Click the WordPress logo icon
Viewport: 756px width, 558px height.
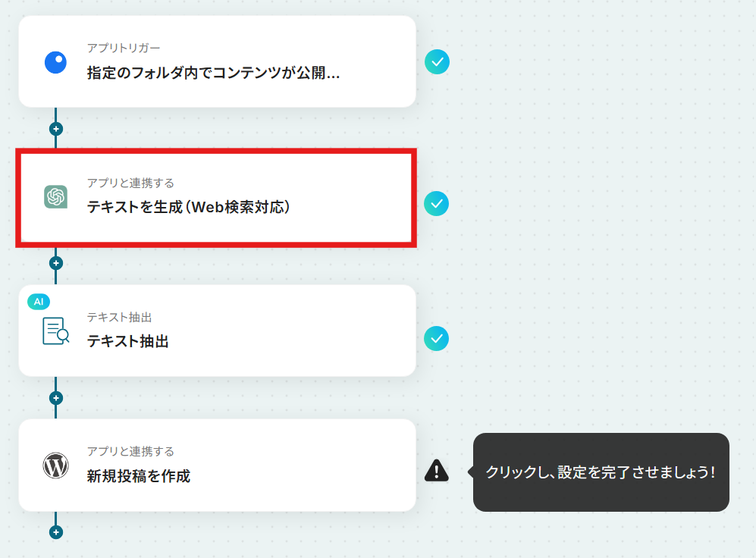point(56,466)
